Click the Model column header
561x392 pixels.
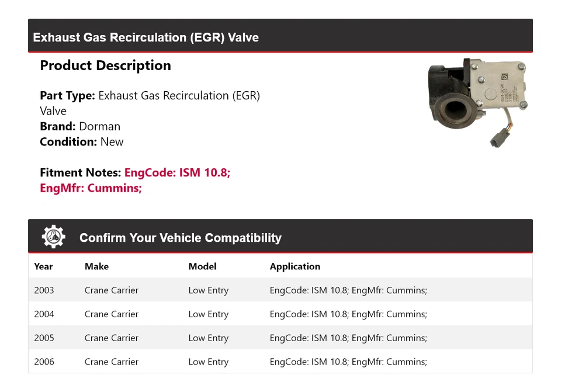pyautogui.click(x=202, y=266)
